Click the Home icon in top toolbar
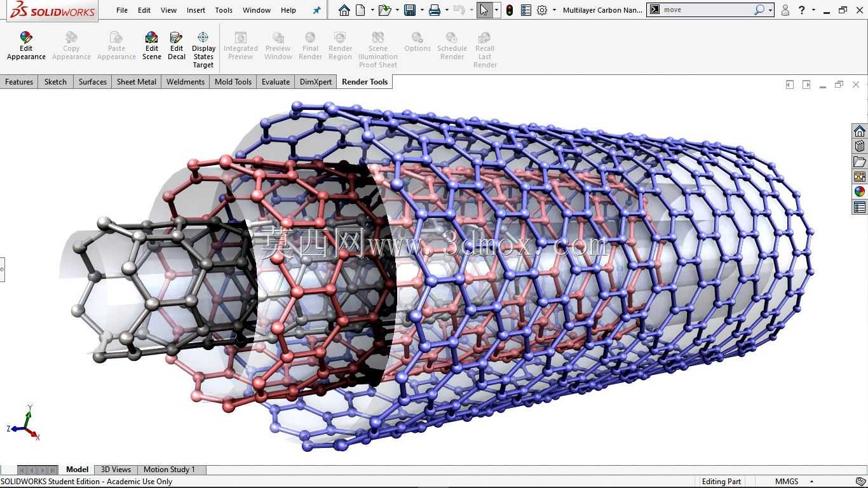The width and height of the screenshot is (868, 488). [x=344, y=10]
